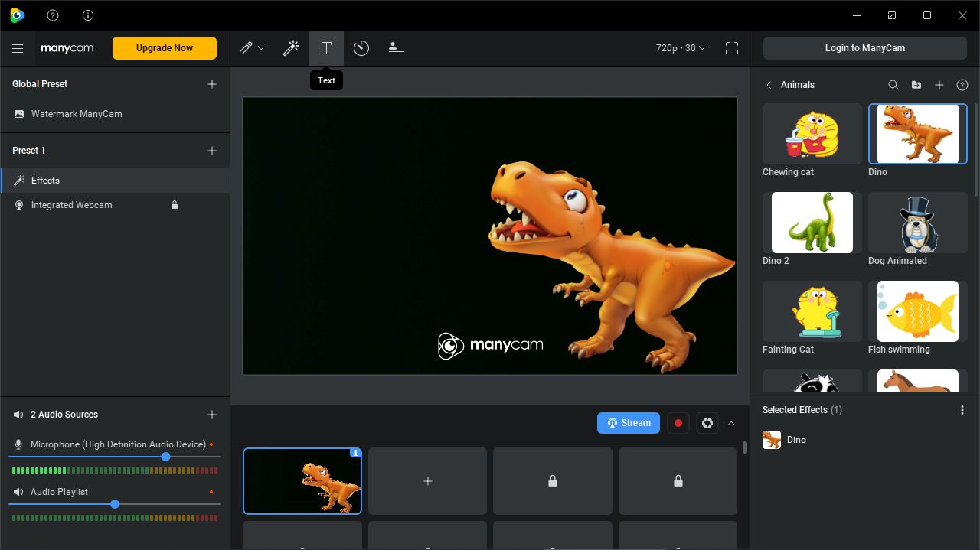Go back from the Animals category
The width and height of the screenshot is (980, 550).
click(769, 85)
